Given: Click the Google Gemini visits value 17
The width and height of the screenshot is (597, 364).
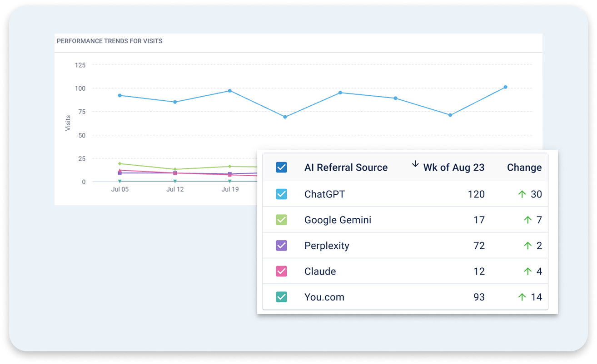Looking at the screenshot, I should 479,220.
